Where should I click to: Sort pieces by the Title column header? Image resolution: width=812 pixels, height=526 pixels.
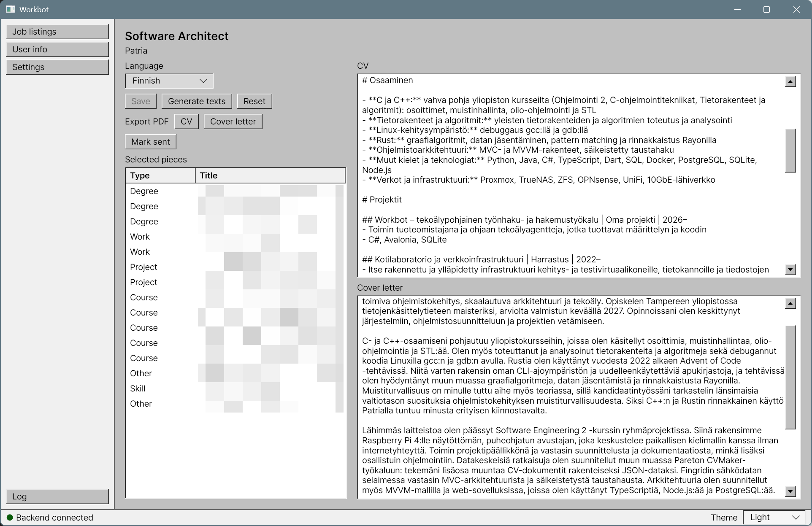(x=270, y=175)
